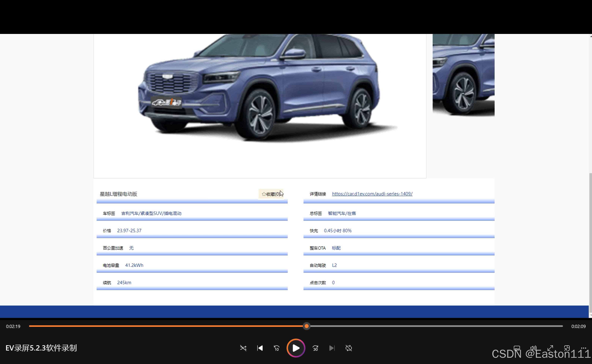Go to previous track
Screen dimensions: 592x364
coord(260,348)
